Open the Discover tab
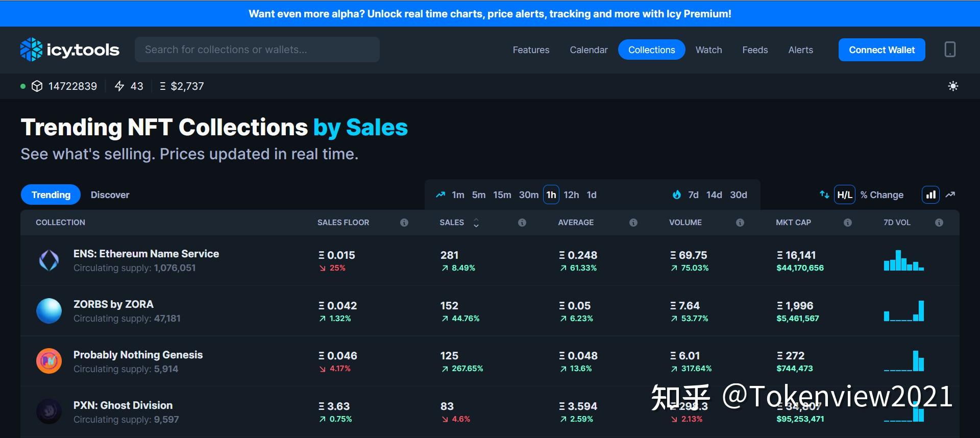This screenshot has width=980, height=438. coord(110,194)
